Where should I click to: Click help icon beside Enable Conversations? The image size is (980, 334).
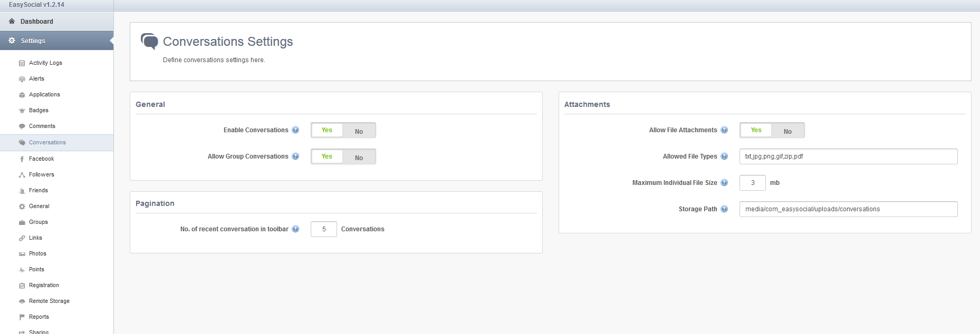(295, 130)
